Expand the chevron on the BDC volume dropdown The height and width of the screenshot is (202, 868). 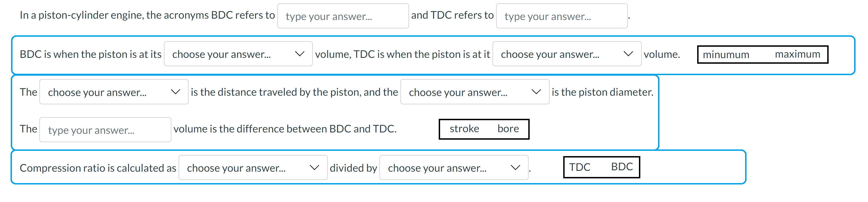[x=299, y=54]
